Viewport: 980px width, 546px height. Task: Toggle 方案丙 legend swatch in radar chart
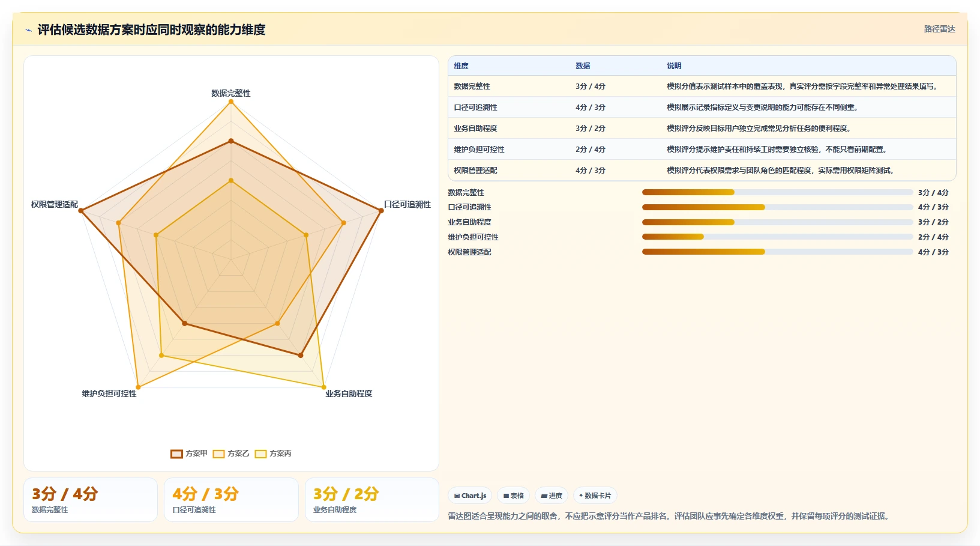[260, 454]
